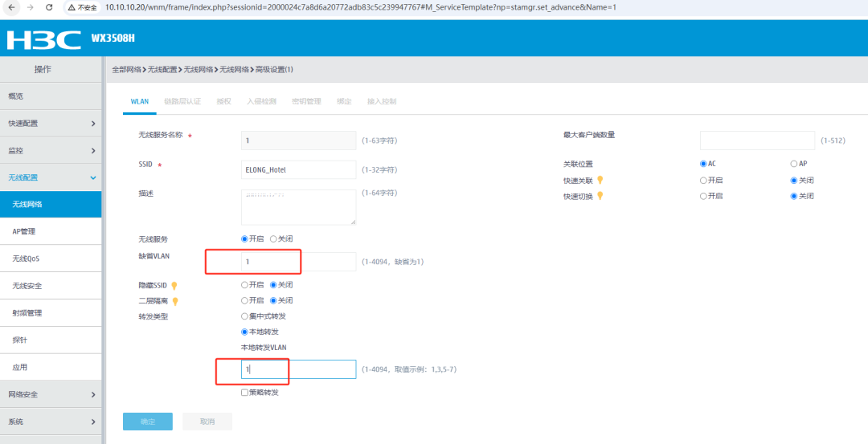Open the 概览 sidebar item

click(x=51, y=96)
